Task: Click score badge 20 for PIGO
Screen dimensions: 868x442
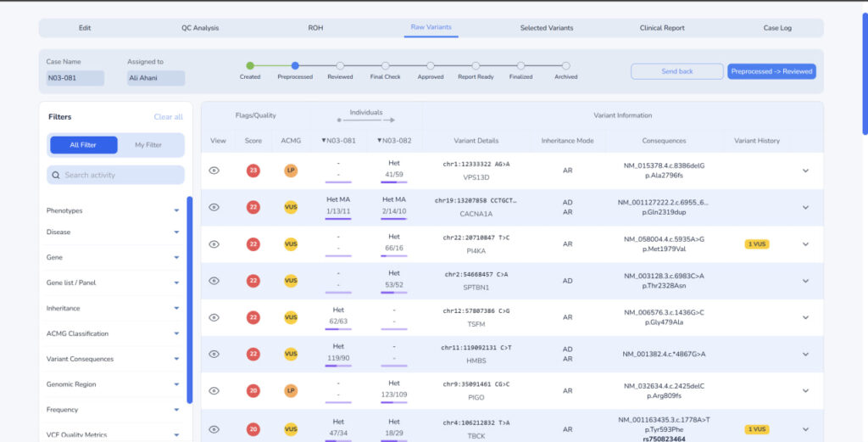Action: point(253,391)
